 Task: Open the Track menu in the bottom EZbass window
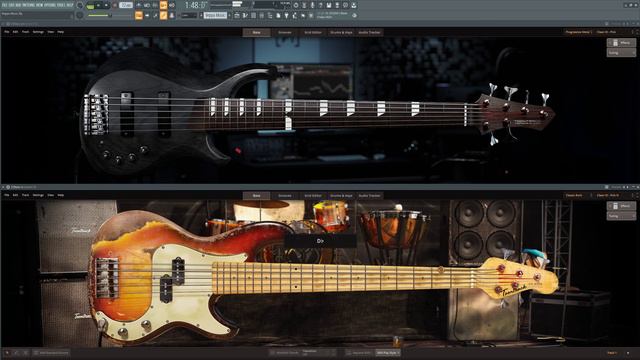point(25,195)
